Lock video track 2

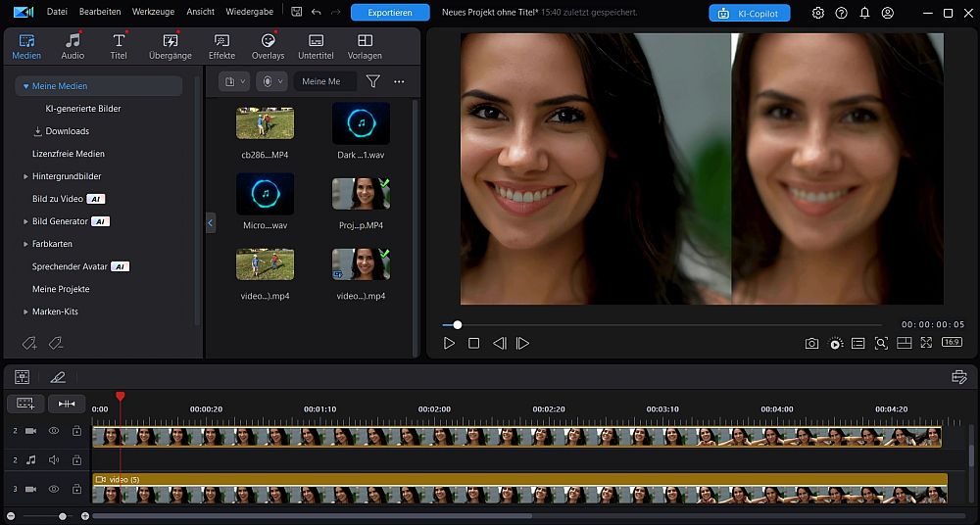coord(76,431)
